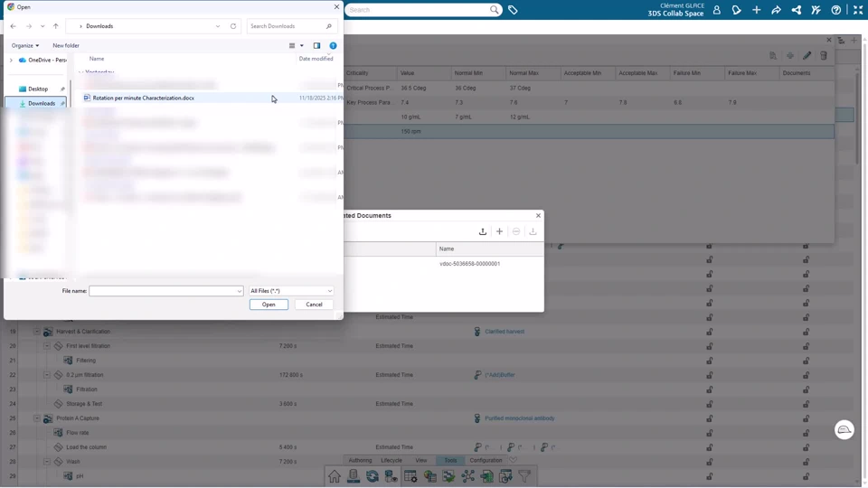This screenshot has height=488, width=868.
Task: Sort files by Date modified column
Action: pyautogui.click(x=316, y=59)
